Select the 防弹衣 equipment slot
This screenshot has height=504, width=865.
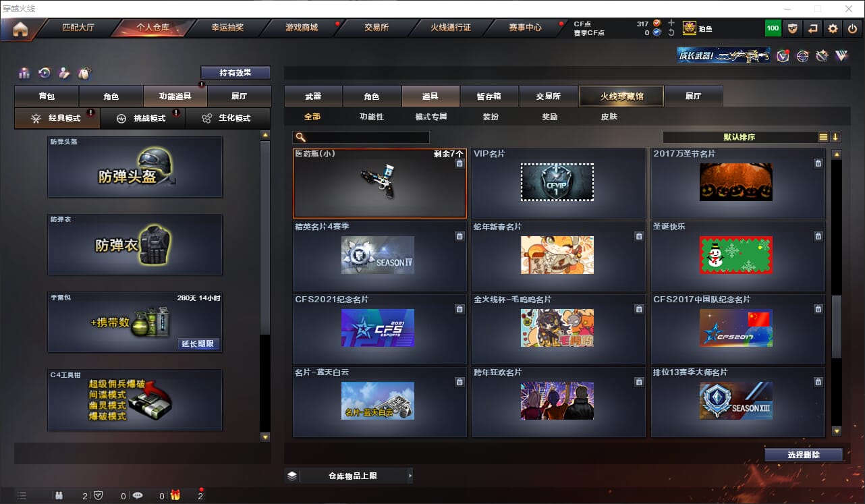[x=135, y=244]
